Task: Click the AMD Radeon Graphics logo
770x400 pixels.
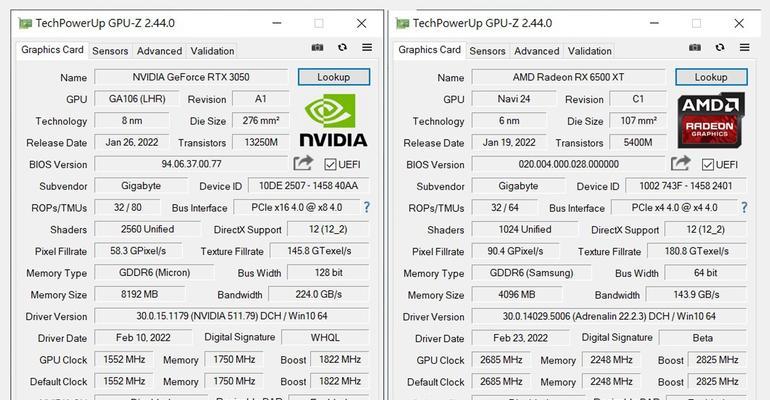Action: point(711,120)
